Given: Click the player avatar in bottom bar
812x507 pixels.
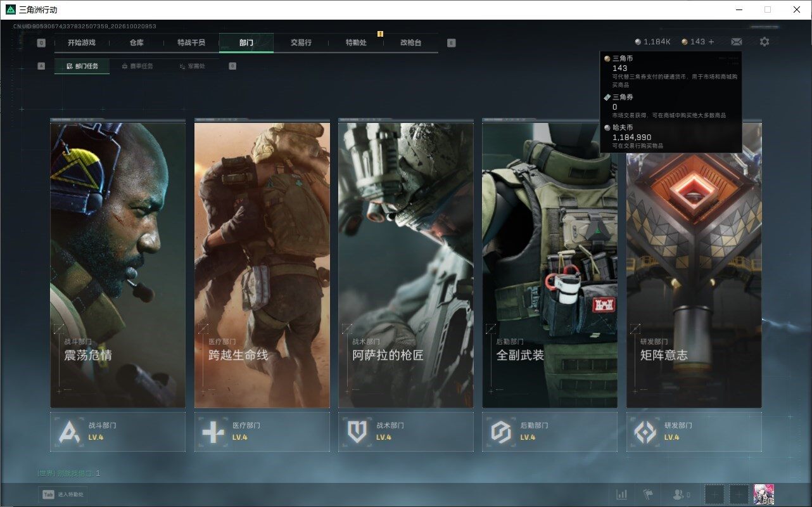Looking at the screenshot, I should (764, 494).
